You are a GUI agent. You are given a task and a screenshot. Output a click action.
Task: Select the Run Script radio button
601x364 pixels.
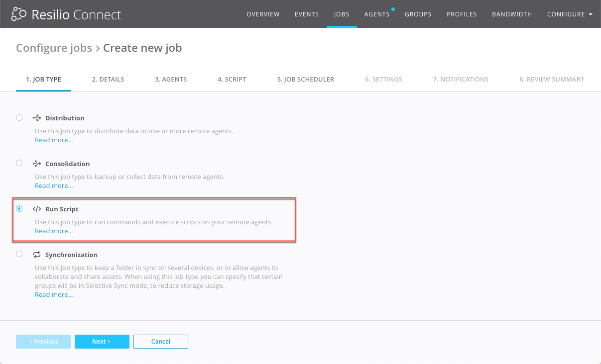(19, 209)
